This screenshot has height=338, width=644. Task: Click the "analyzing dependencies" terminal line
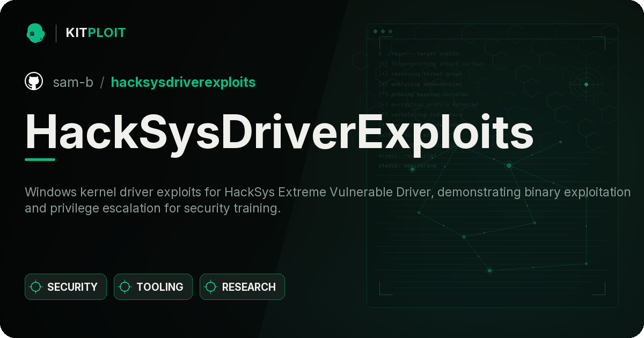pos(420,84)
